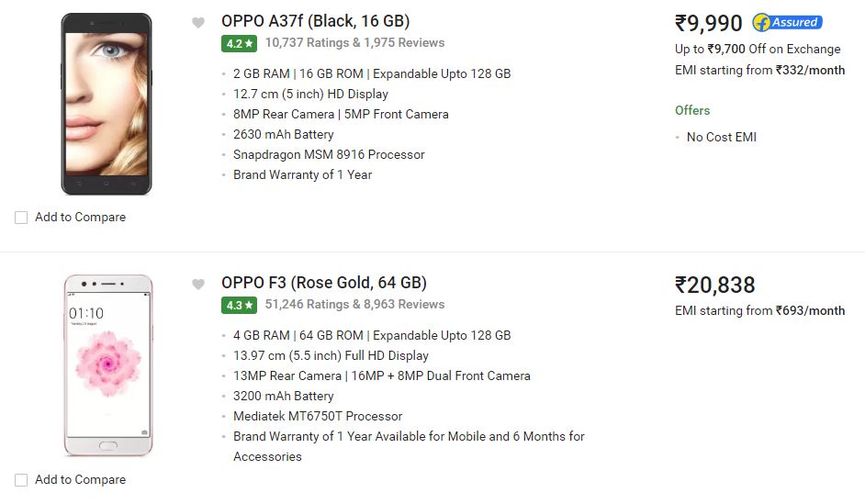Image resolution: width=865 pixels, height=504 pixels.
Task: Click EMI starting from ₹693/month
Action: click(x=759, y=310)
